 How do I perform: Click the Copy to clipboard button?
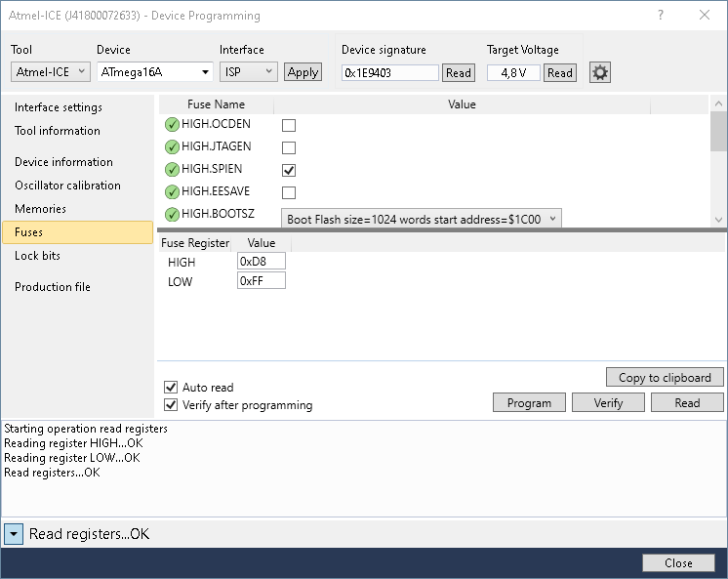coord(665,378)
